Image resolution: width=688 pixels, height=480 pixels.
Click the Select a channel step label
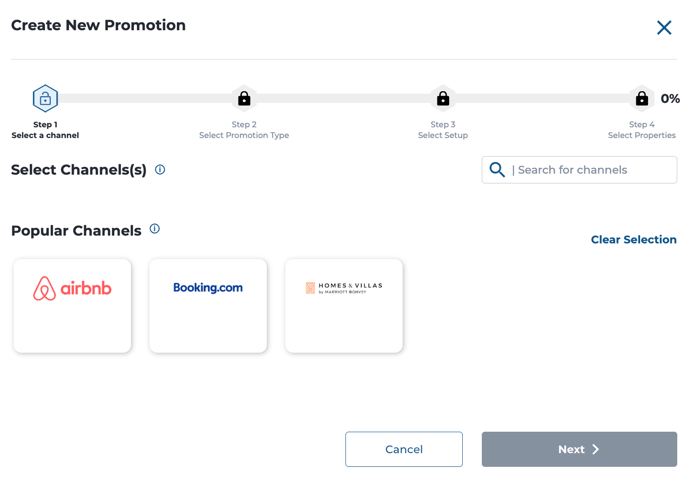[45, 135]
